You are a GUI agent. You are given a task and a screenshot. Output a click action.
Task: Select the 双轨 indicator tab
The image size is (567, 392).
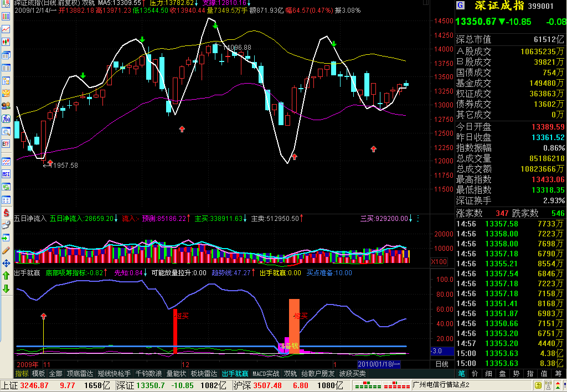[290, 374]
